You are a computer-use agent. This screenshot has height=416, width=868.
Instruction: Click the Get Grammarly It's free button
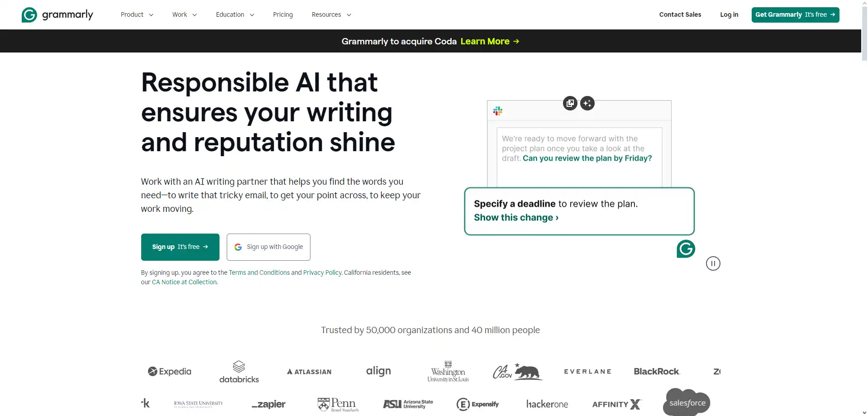coord(795,14)
